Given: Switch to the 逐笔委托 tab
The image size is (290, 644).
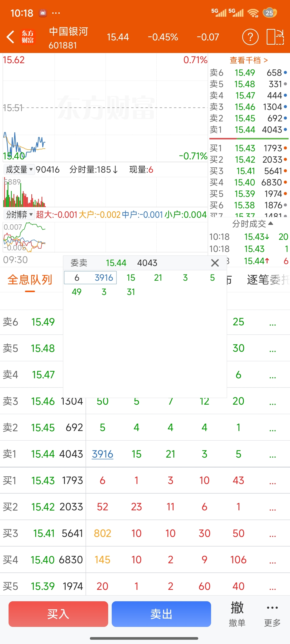Looking at the screenshot, I should coord(268,280).
